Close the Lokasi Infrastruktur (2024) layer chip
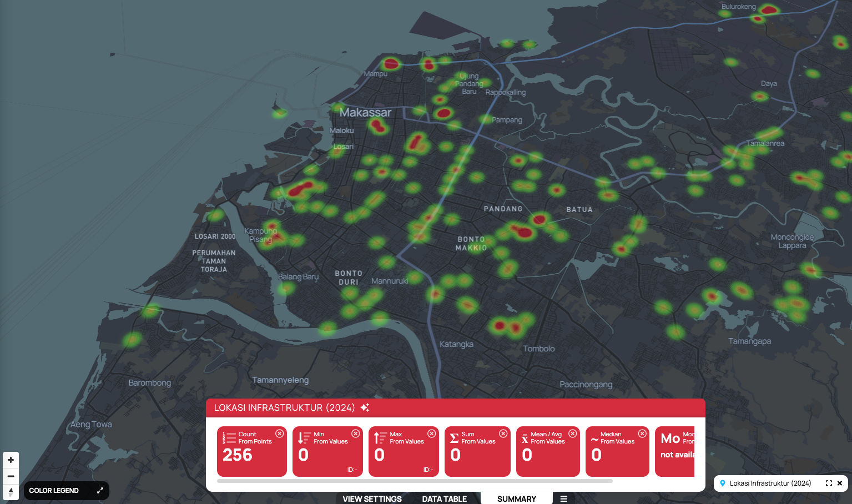This screenshot has height=504, width=852. (840, 483)
